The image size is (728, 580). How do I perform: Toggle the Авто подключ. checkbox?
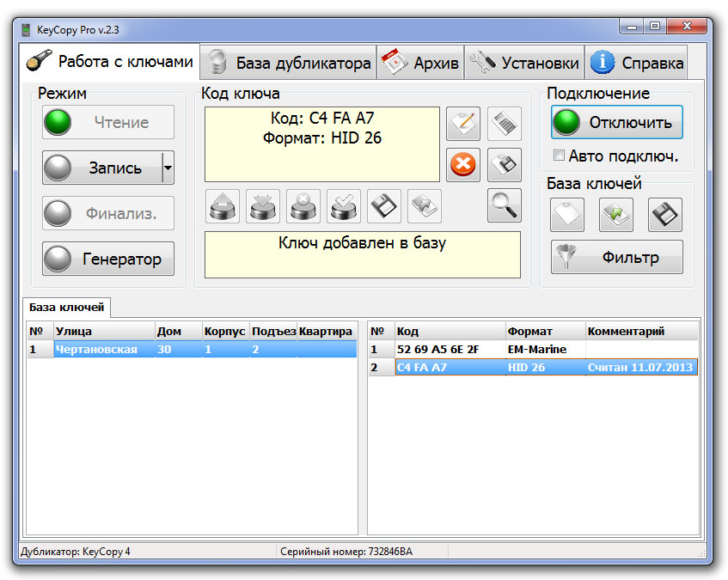coord(559,156)
